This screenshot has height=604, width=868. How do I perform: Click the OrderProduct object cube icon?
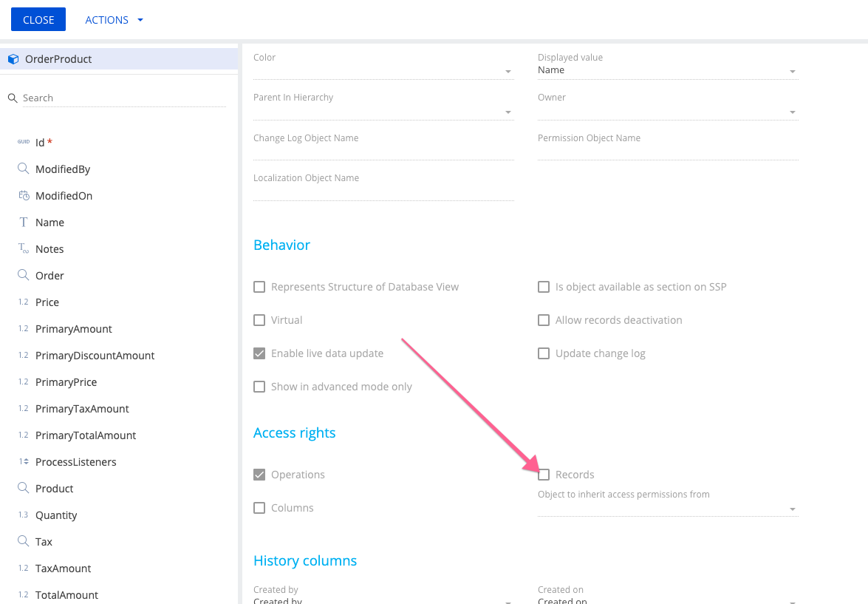tap(12, 58)
